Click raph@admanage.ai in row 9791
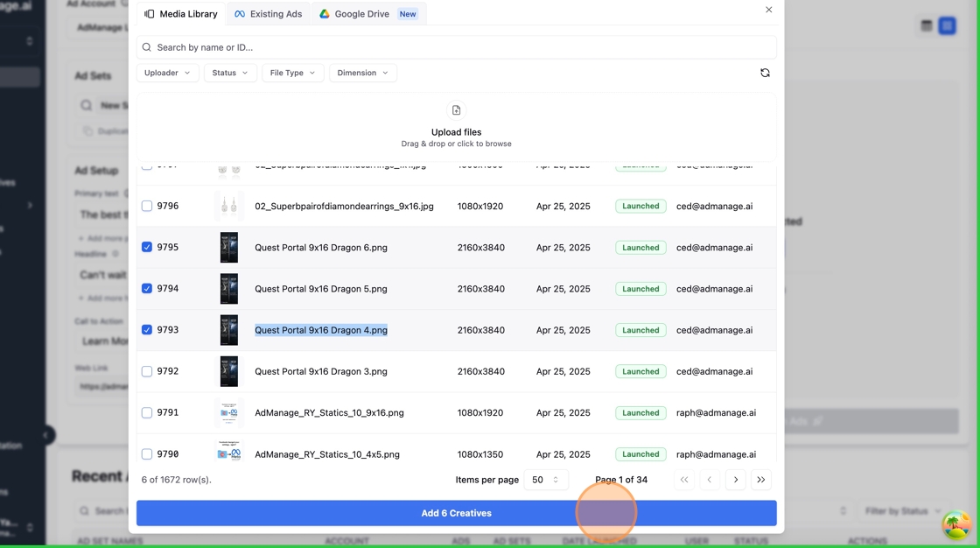 [716, 412]
